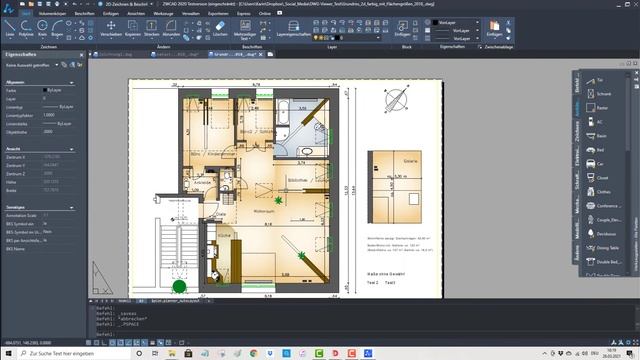Click Einfügen clipboard paste icon
This screenshot has height=360, width=640.
tap(494, 28)
